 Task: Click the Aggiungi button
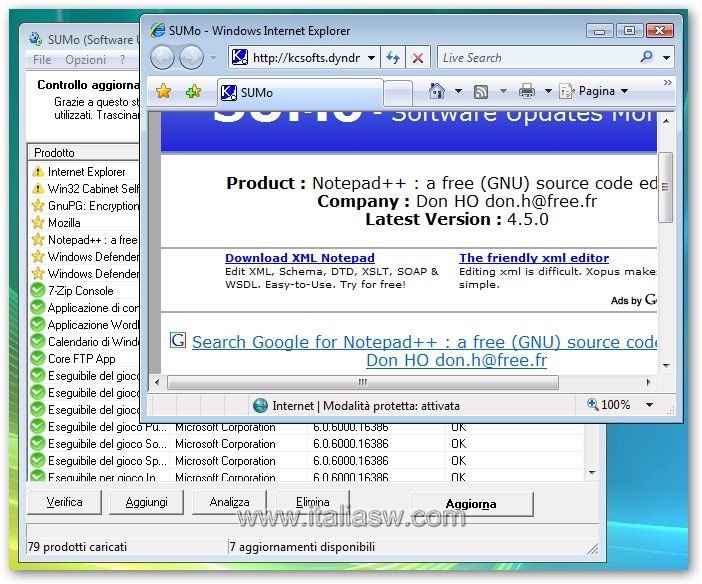point(146,502)
